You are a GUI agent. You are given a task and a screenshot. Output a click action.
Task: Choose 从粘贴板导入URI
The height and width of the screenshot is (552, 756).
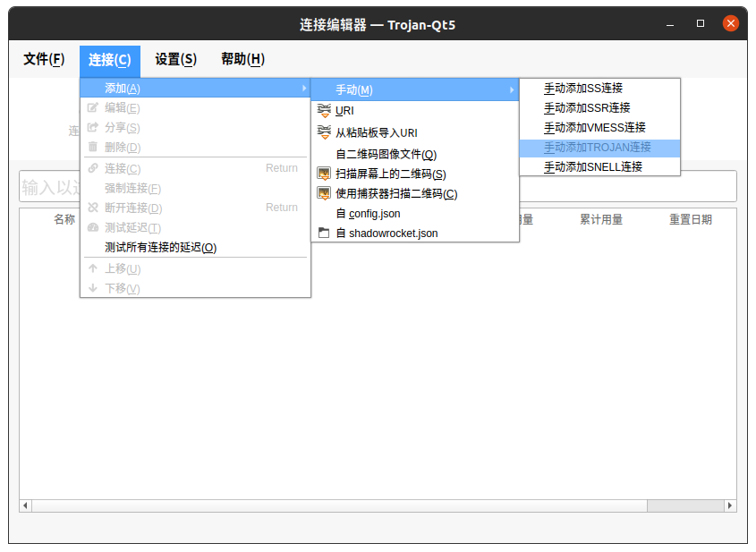415,132
